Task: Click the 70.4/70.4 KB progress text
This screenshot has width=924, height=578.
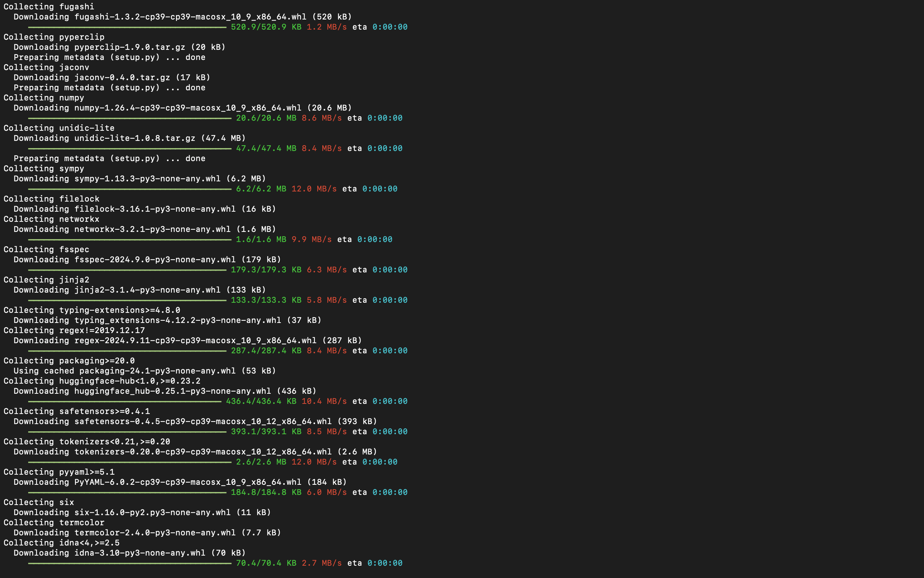Action: [266, 563]
